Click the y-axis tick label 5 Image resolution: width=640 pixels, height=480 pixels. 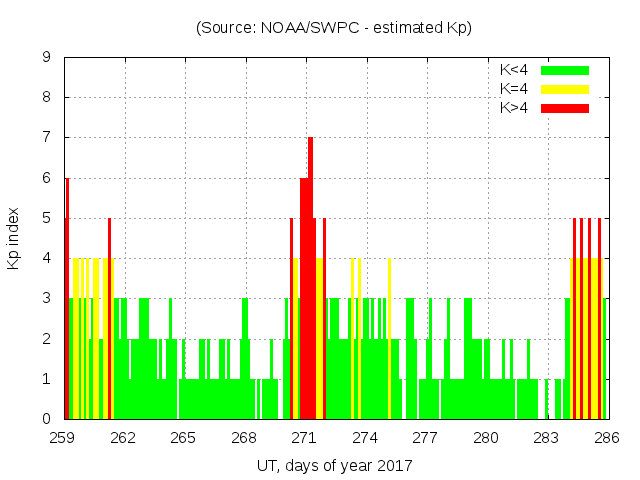[x=46, y=218]
